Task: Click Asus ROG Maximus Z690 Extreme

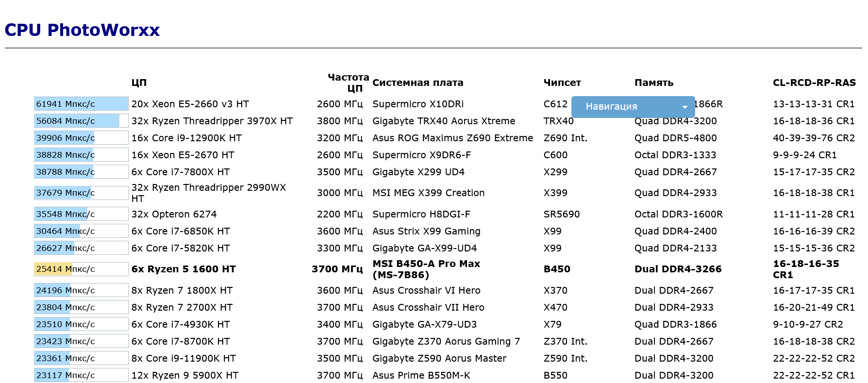Action: click(452, 138)
